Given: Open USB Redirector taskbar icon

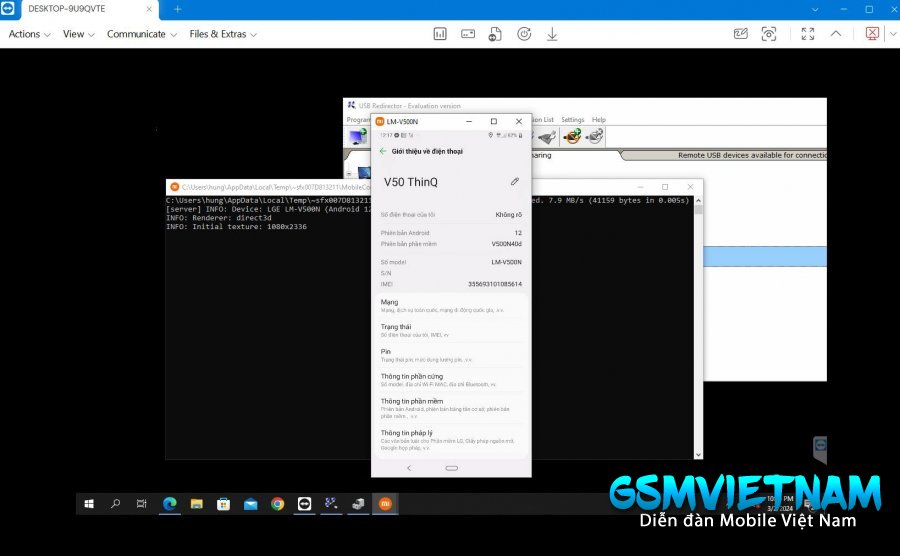Looking at the screenshot, I should [331, 504].
